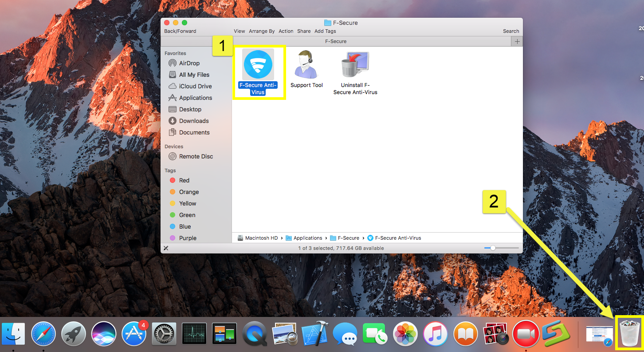
Task: Add a new tab with plus button
Action: tap(517, 41)
